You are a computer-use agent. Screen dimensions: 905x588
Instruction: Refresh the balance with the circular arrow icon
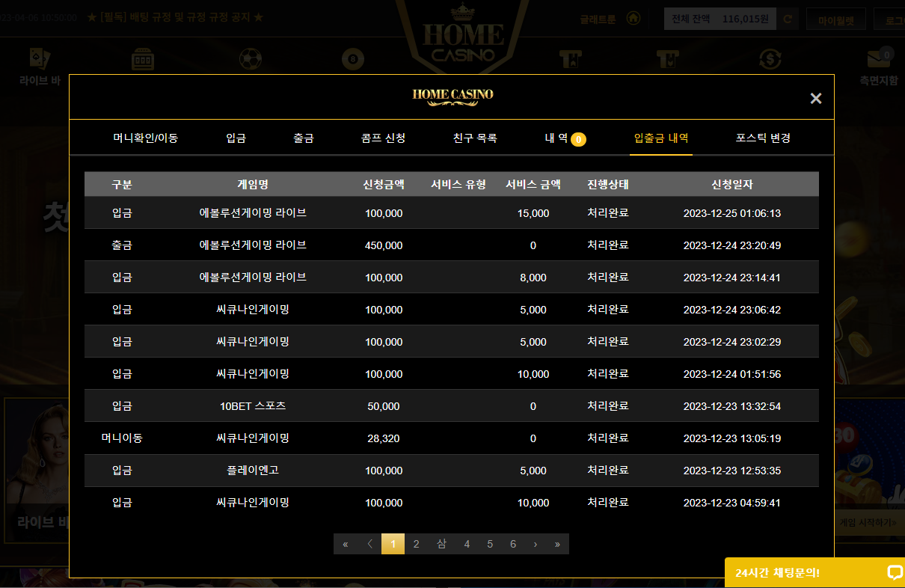pyautogui.click(x=788, y=19)
